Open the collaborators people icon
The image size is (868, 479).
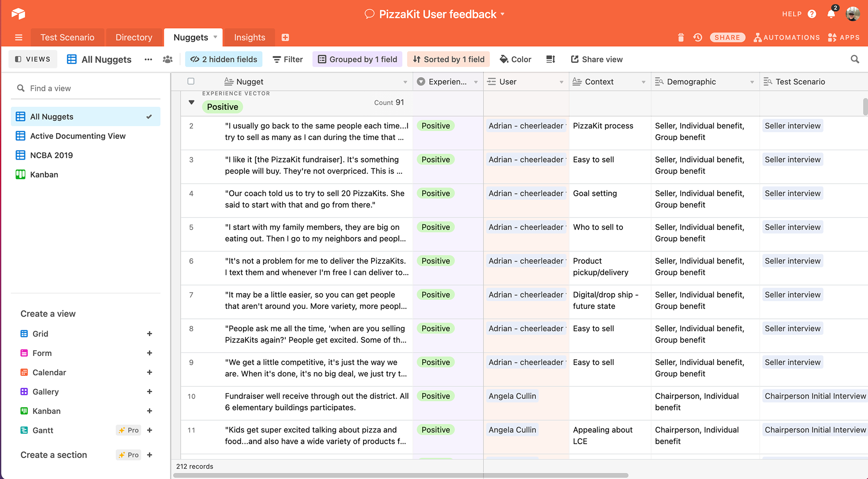(168, 59)
